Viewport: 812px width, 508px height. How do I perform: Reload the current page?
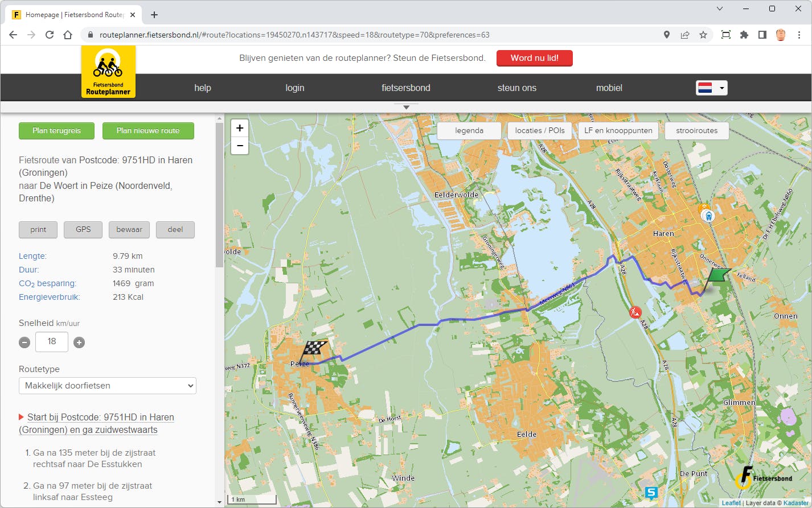[50, 35]
